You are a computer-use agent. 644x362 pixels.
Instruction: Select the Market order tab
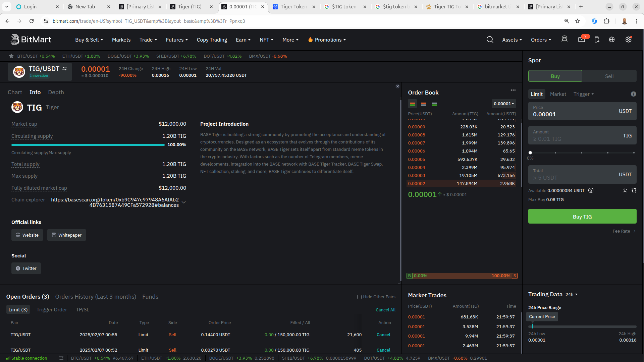click(558, 94)
